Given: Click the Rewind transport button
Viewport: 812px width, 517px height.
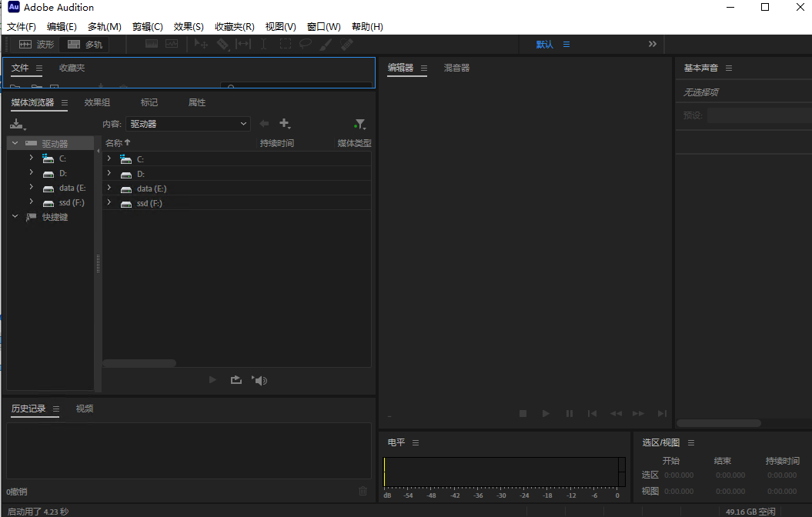Looking at the screenshot, I should (x=616, y=413).
